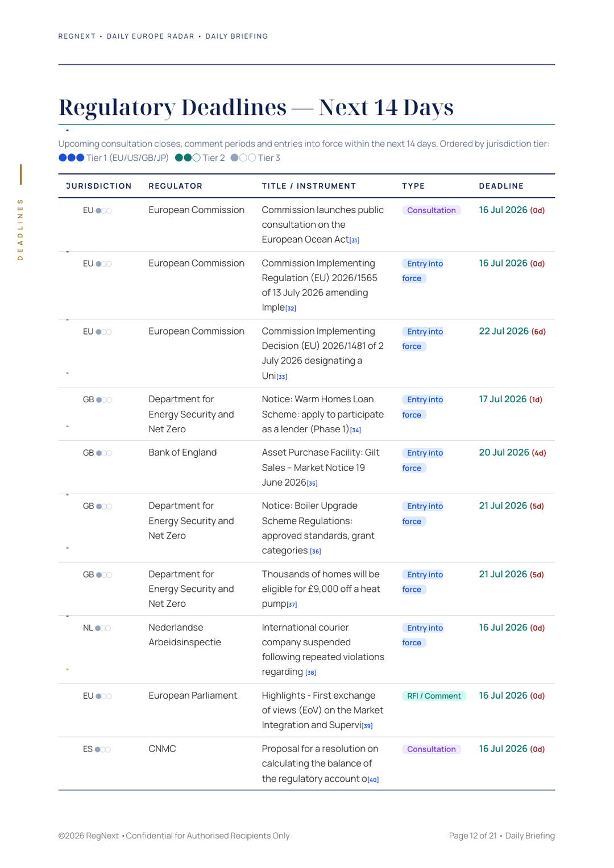Viewport: 614px width, 868px height.
Task: Follow citation [39] Market Integration exchange
Action: [x=367, y=726]
